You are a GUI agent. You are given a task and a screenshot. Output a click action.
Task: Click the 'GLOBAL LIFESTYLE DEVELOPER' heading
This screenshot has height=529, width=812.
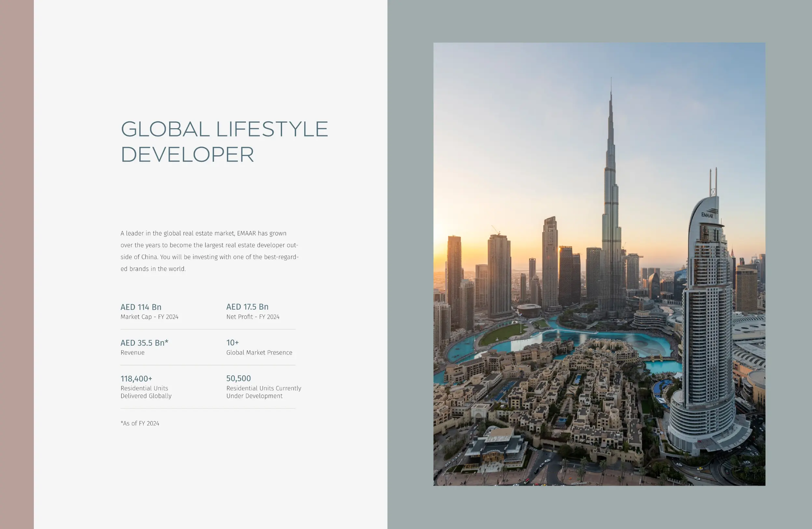tap(224, 141)
